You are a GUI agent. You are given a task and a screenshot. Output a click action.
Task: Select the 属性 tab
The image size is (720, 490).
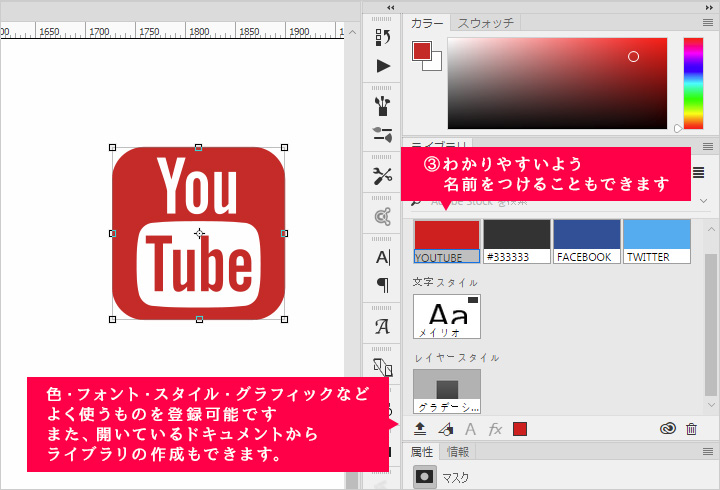coord(422,452)
